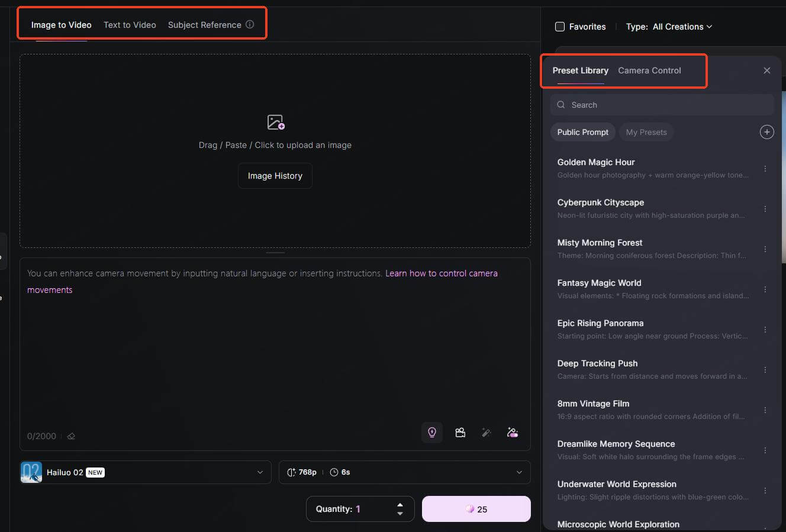Enable the Favorites checkbox
This screenshot has width=786, height=532.
pos(560,27)
